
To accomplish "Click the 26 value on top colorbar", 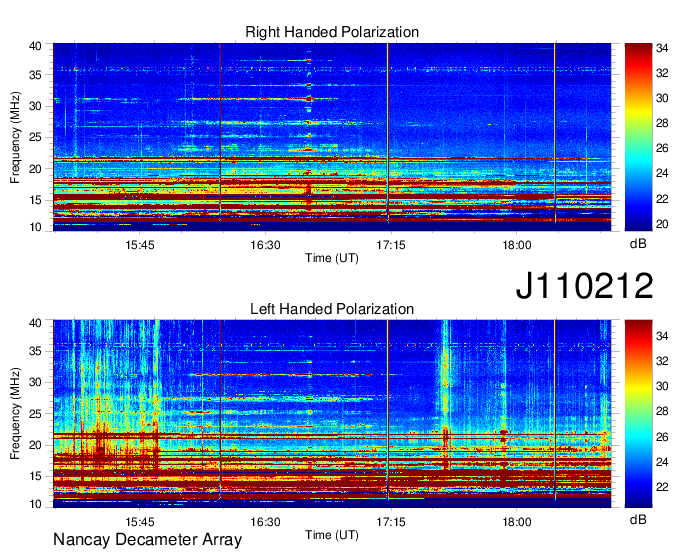I will coord(662,149).
